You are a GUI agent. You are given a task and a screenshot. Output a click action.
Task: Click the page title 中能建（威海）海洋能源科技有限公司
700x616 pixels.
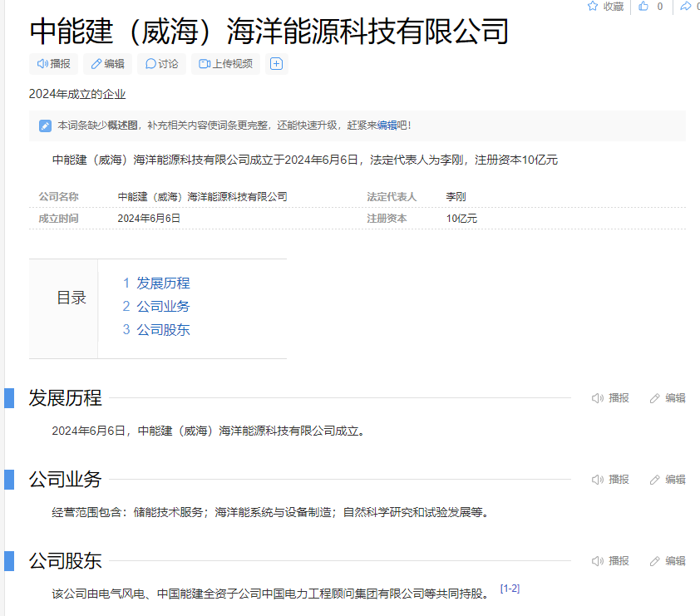tap(269, 32)
